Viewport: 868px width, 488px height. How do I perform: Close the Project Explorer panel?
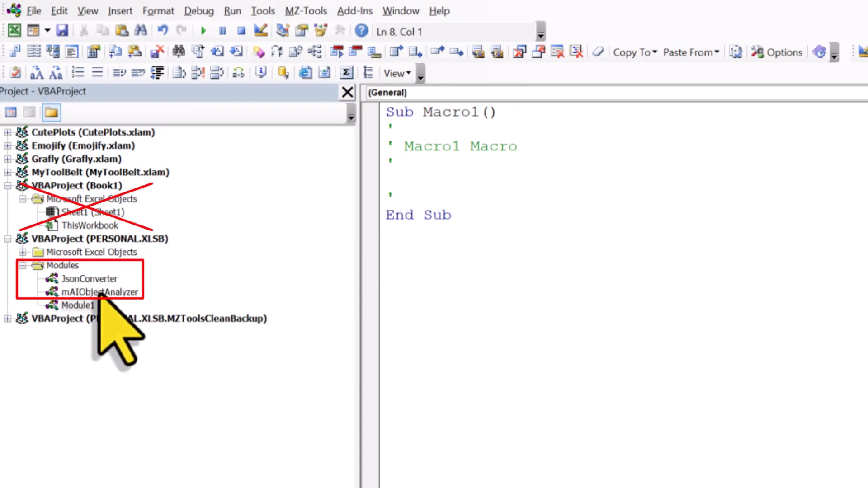347,92
